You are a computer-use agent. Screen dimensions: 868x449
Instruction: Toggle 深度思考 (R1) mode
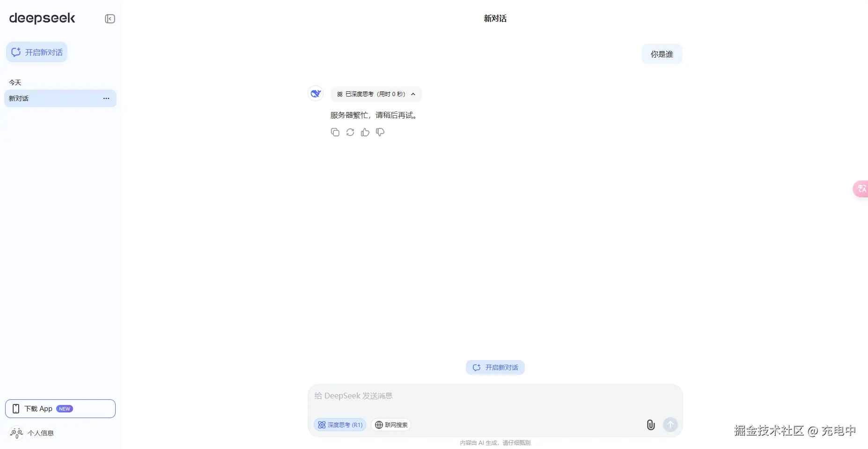tap(340, 425)
